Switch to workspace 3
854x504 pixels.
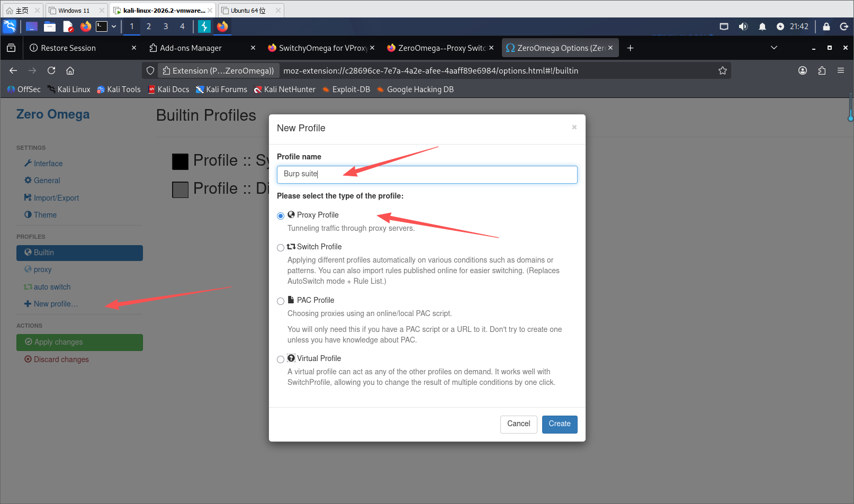166,26
